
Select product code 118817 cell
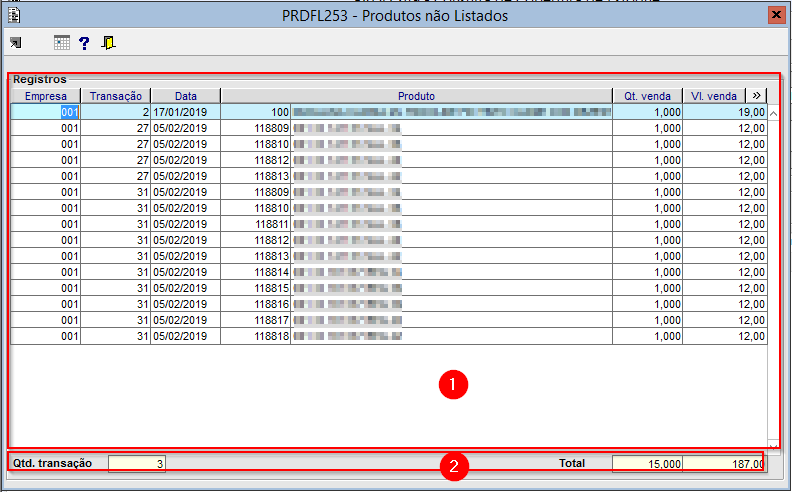pos(256,320)
